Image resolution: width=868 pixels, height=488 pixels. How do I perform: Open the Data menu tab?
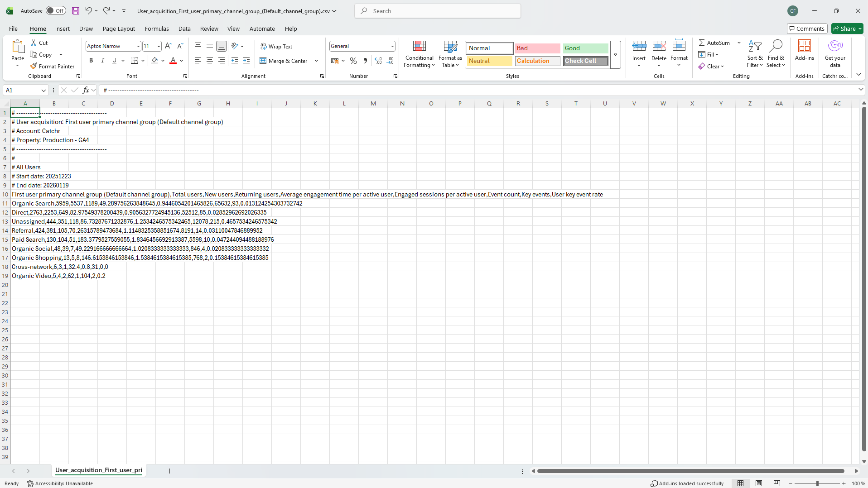point(184,29)
